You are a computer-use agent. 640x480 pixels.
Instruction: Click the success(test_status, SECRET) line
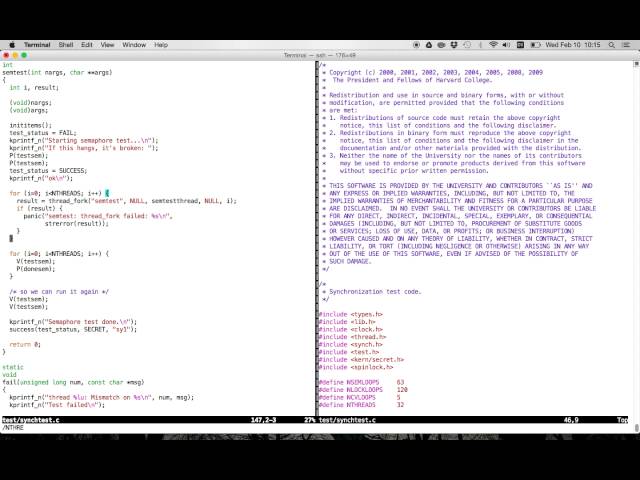point(73,329)
